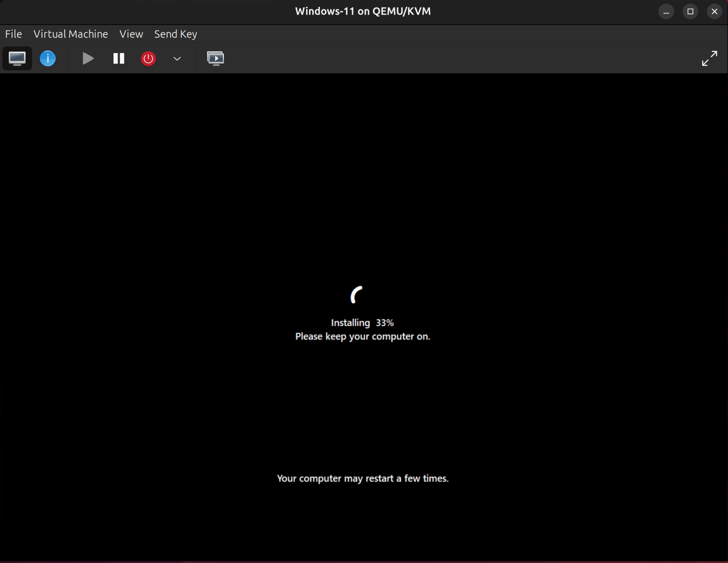Open the File menu
The image size is (728, 563).
13,34
